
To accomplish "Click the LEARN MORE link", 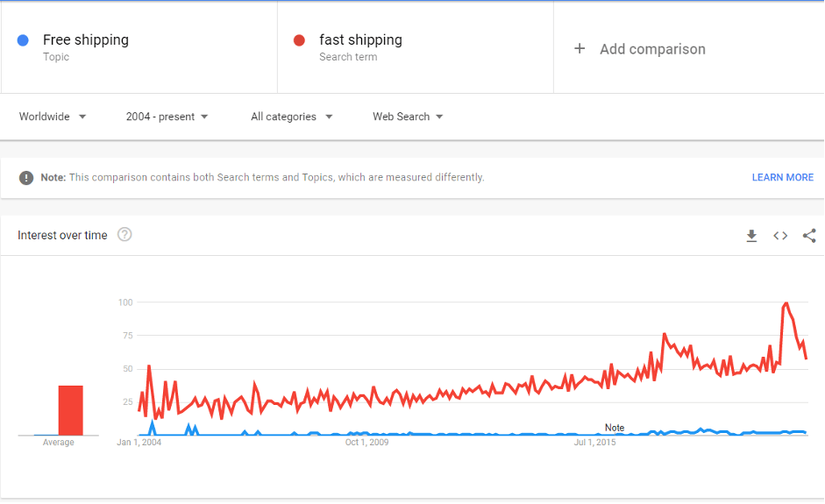I will point(782,177).
